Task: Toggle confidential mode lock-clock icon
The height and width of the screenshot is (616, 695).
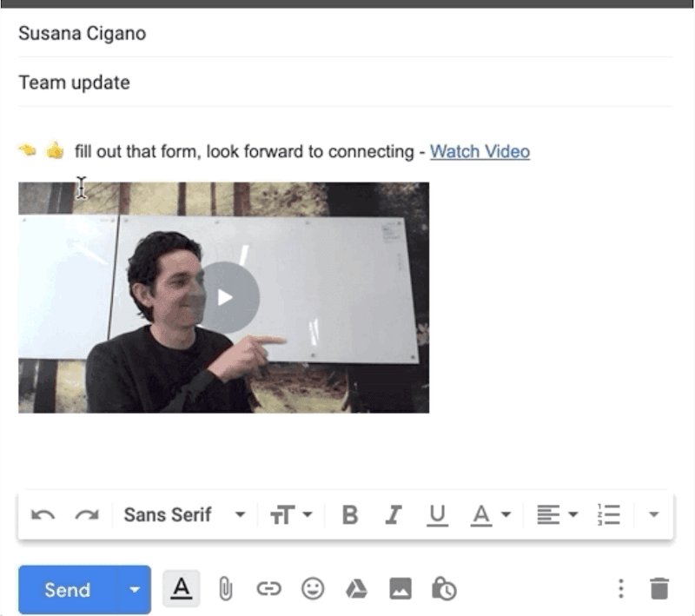Action: tap(444, 589)
